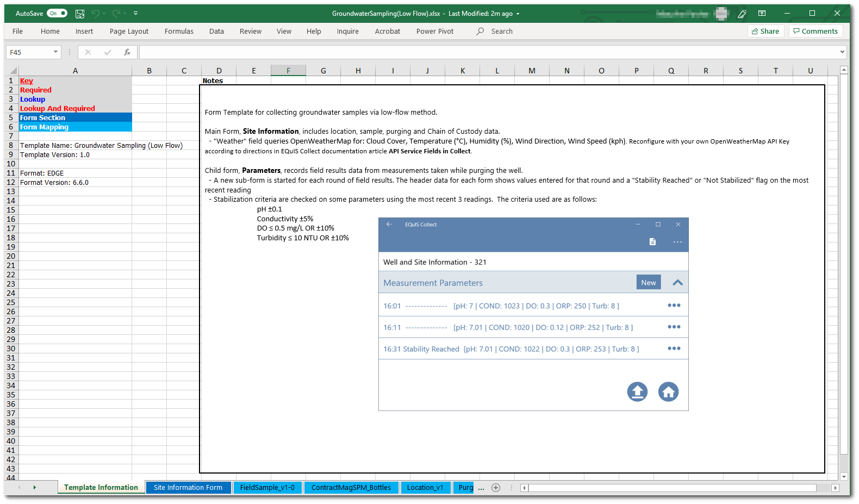Click the Share button
The height and width of the screenshot is (504, 859).
point(765,32)
